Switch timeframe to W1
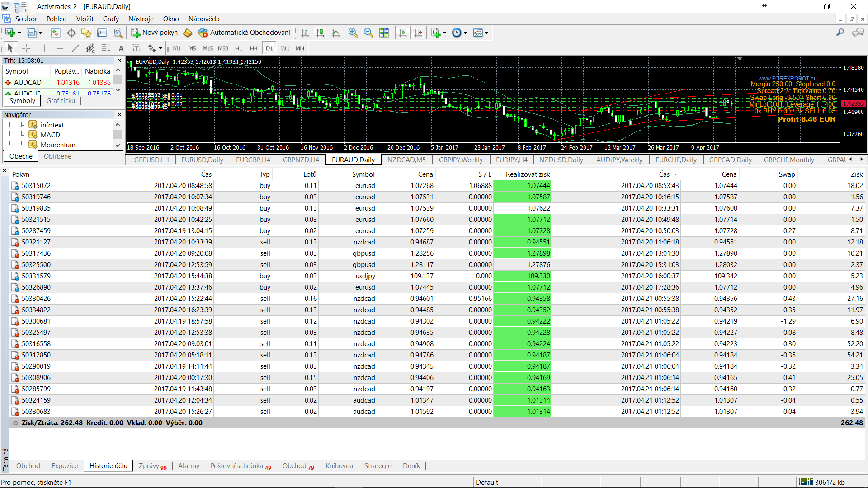 [285, 48]
